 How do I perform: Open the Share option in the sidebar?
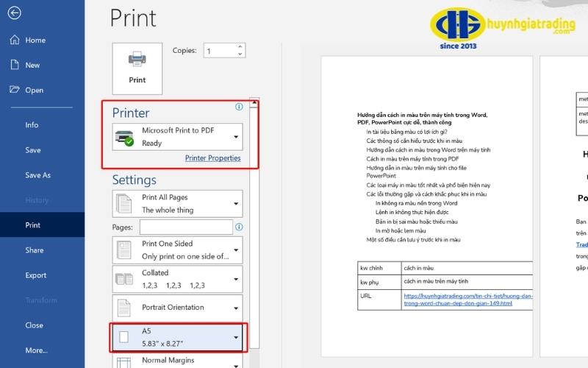pyautogui.click(x=35, y=250)
